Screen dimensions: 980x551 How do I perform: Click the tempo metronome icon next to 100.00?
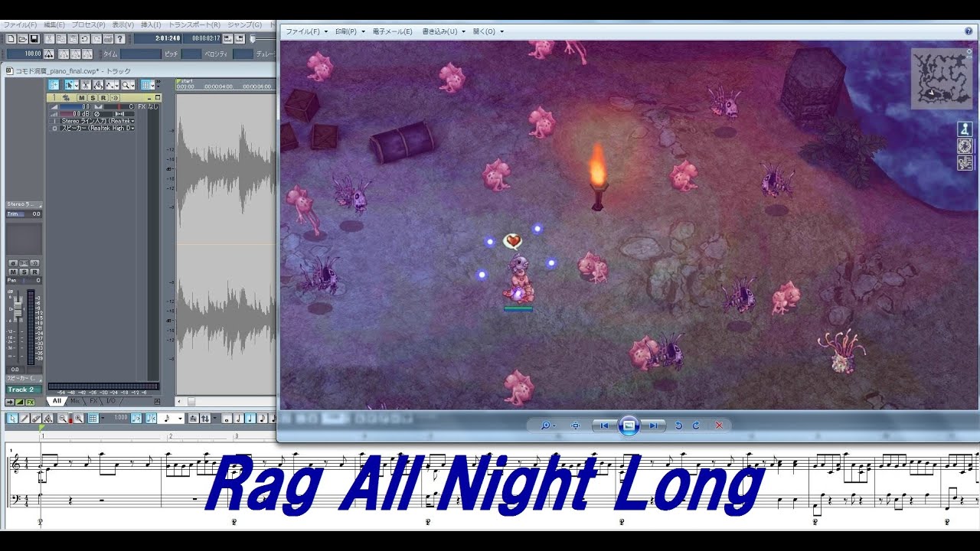(x=49, y=54)
